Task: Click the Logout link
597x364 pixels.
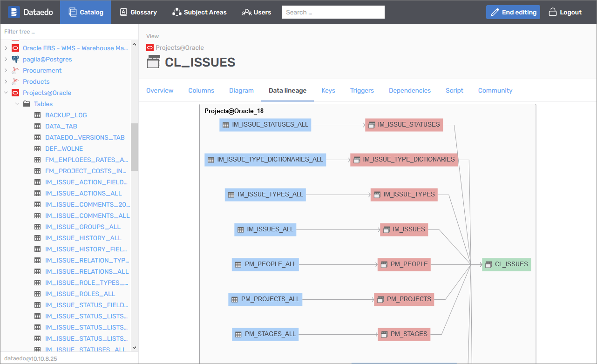Action: (x=565, y=12)
